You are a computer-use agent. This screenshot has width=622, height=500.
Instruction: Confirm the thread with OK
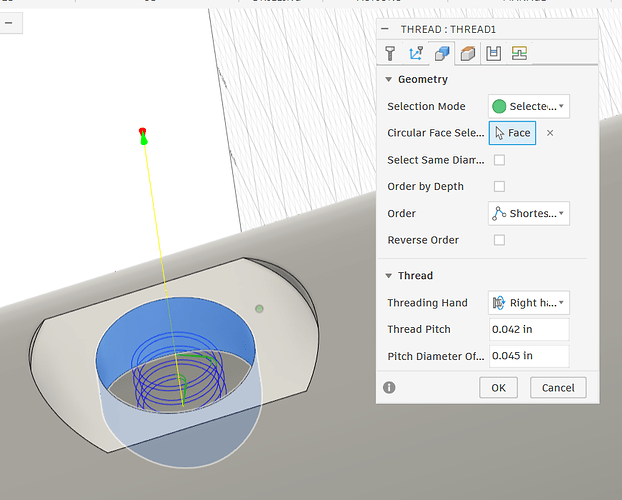coord(498,388)
